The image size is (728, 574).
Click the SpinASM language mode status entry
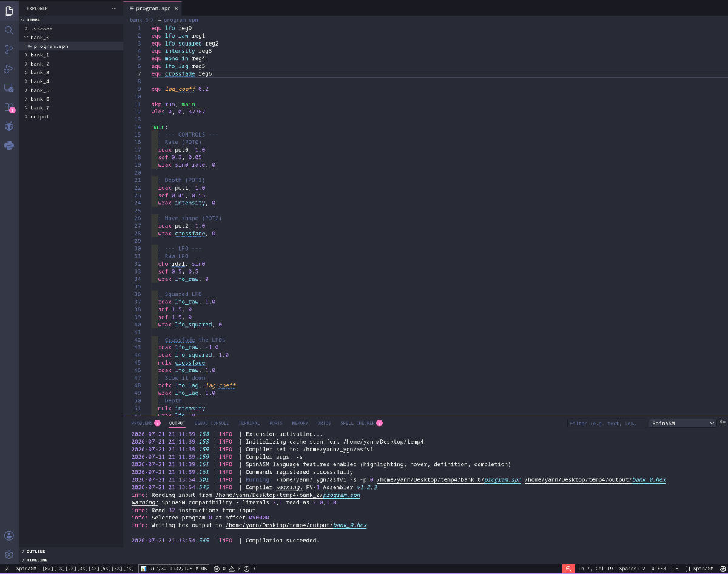coord(698,569)
